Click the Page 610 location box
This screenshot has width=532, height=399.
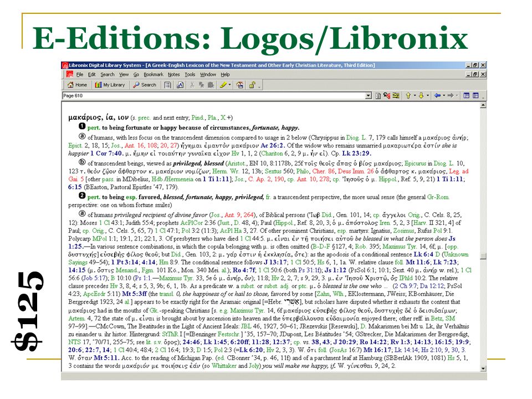(x=217, y=96)
